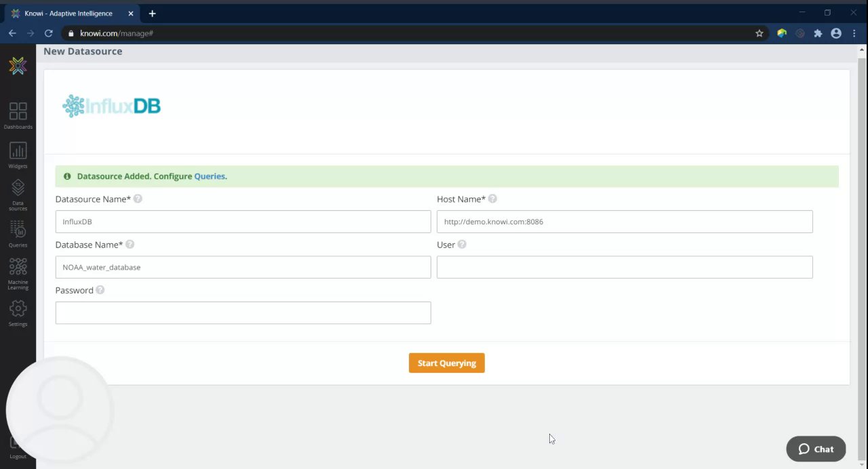Click the Datasource Name field

243,222
